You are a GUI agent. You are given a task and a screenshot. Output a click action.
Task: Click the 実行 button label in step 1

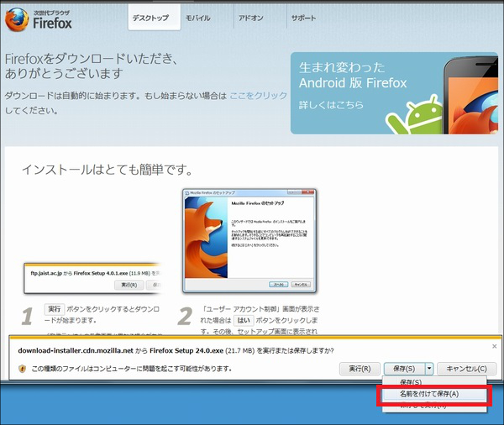(55, 309)
